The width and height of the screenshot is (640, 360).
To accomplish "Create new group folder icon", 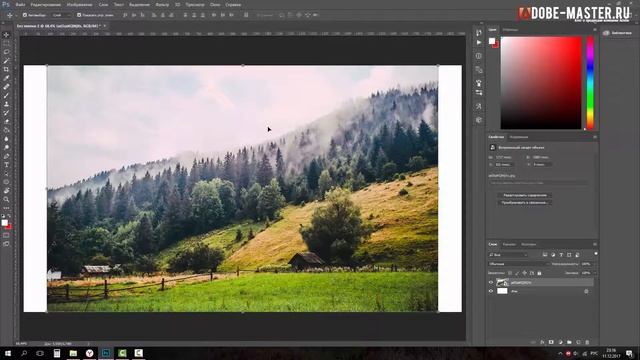I will point(569,342).
